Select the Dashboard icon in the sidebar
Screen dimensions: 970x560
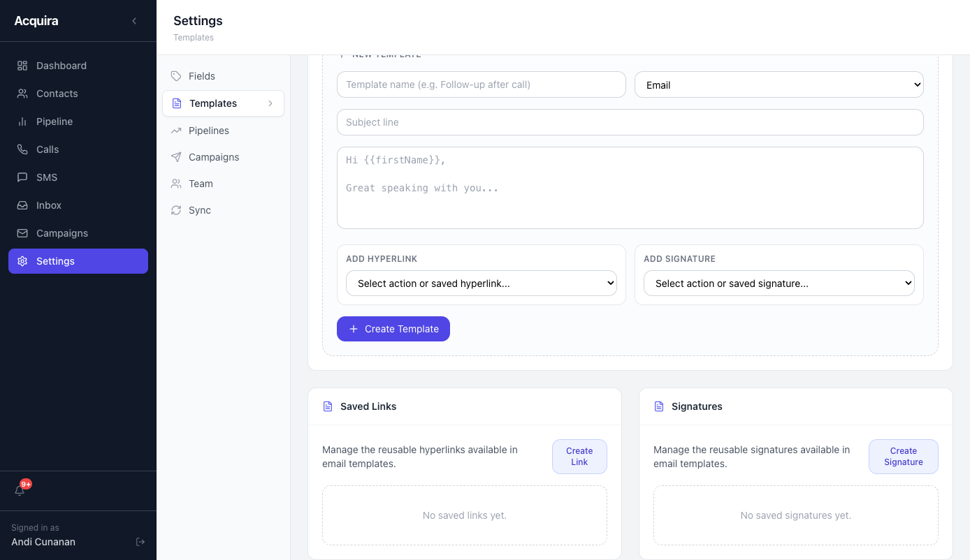coord(21,65)
